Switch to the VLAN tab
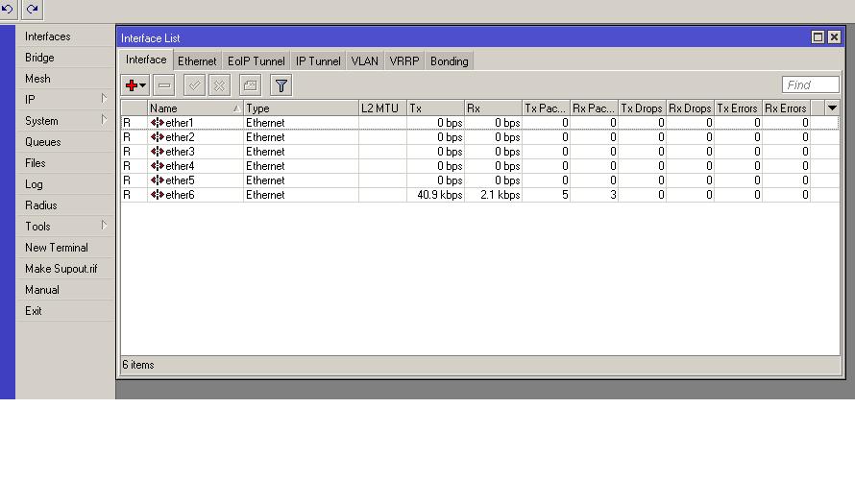855x504 pixels. point(365,61)
